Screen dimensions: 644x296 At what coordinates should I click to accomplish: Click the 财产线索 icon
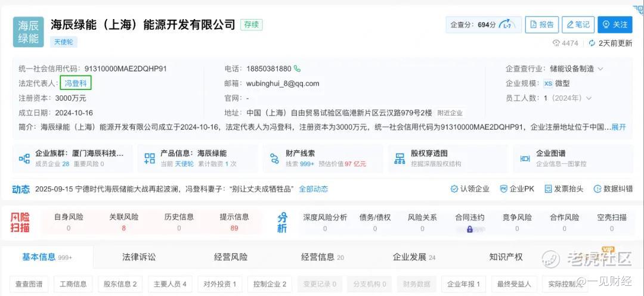click(274, 158)
